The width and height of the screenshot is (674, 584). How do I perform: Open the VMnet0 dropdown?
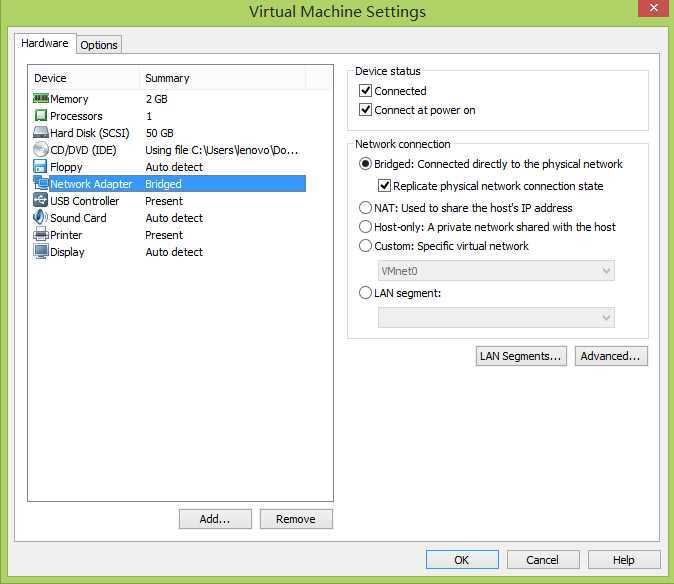click(496, 271)
